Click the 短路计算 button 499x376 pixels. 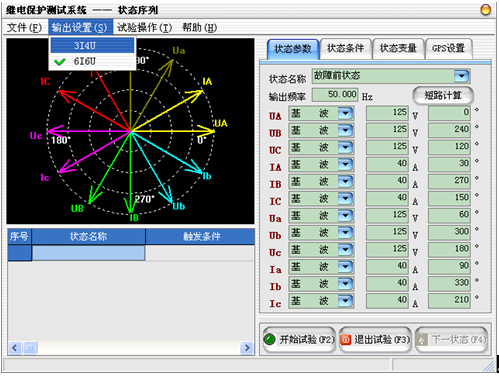point(443,96)
